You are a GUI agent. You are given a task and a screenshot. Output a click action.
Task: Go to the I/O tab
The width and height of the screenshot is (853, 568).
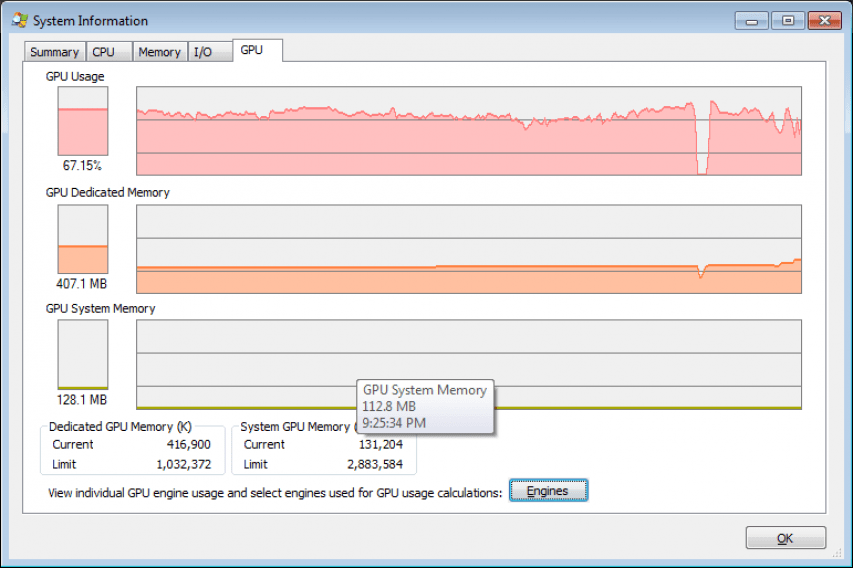click(x=209, y=52)
